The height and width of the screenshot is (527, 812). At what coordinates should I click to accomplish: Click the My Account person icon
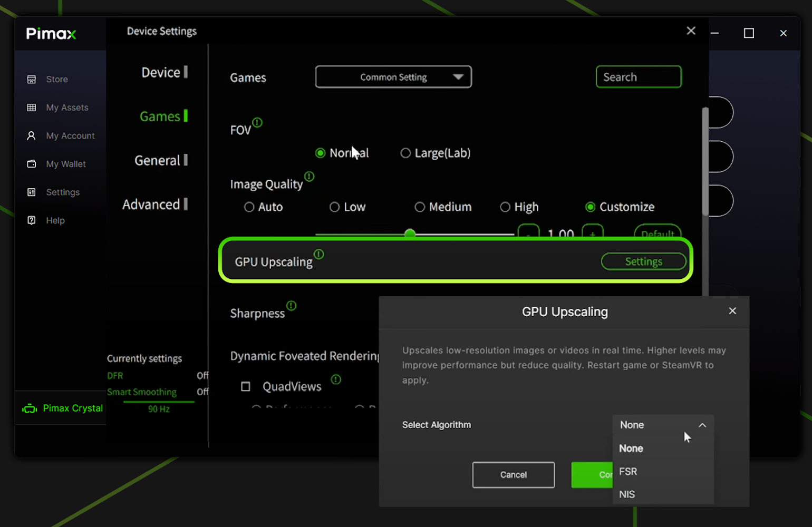point(32,136)
